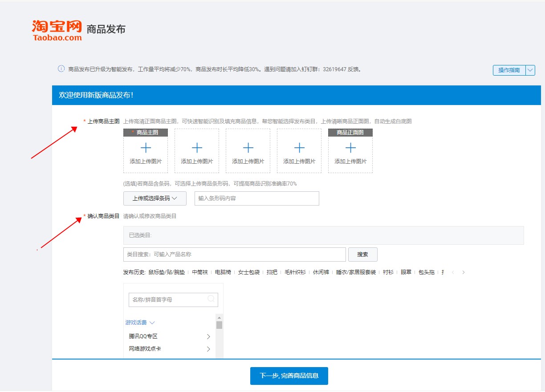Click the second 添加上传图片 plus icon
Image resolution: width=545 pixels, height=392 pixels.
pos(197,147)
